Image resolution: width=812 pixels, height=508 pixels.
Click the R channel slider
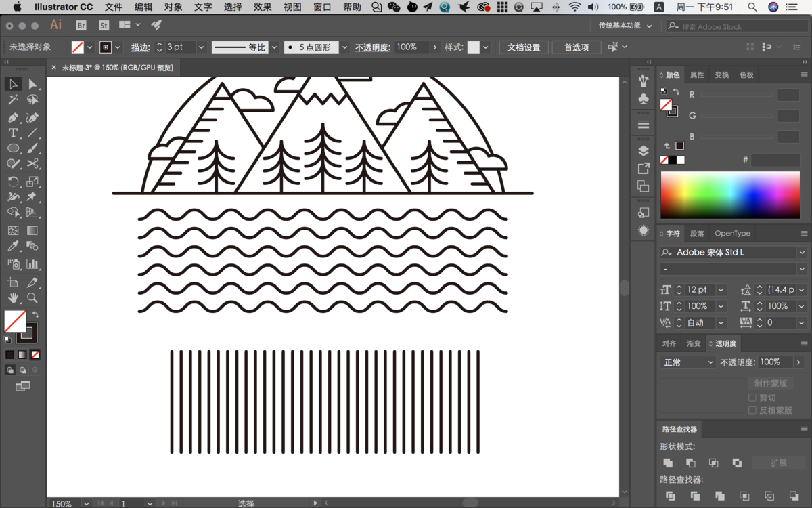(736, 95)
